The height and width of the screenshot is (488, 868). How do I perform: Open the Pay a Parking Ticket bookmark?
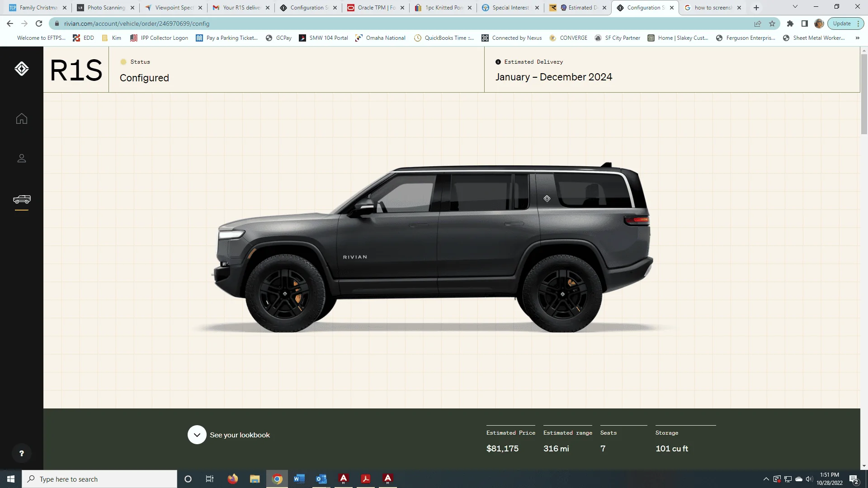click(x=227, y=38)
